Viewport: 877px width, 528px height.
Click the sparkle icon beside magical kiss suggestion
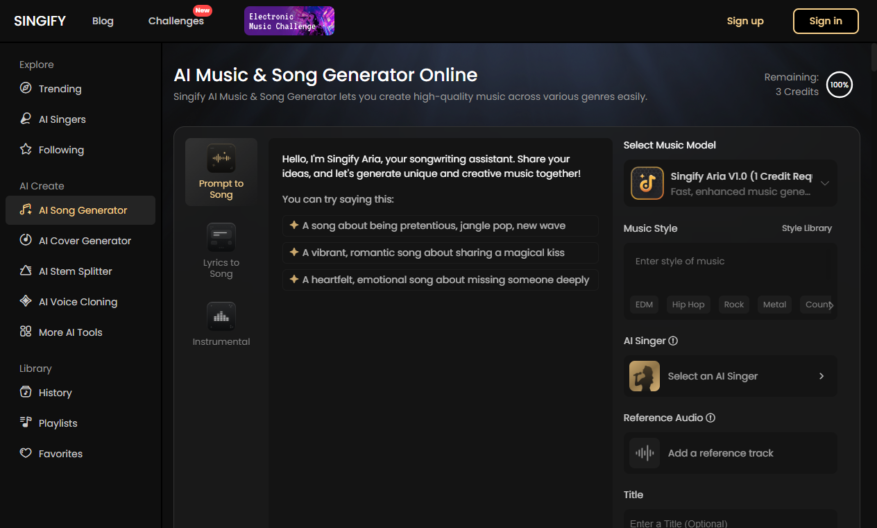tap(294, 252)
